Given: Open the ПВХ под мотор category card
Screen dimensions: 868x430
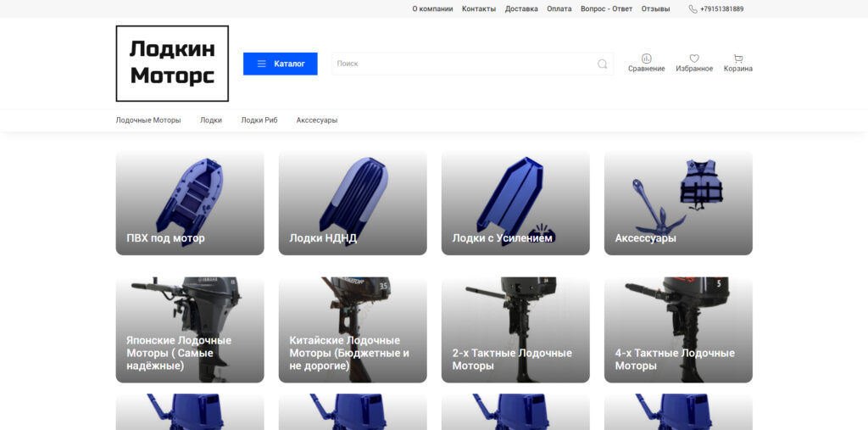Looking at the screenshot, I should (x=190, y=203).
